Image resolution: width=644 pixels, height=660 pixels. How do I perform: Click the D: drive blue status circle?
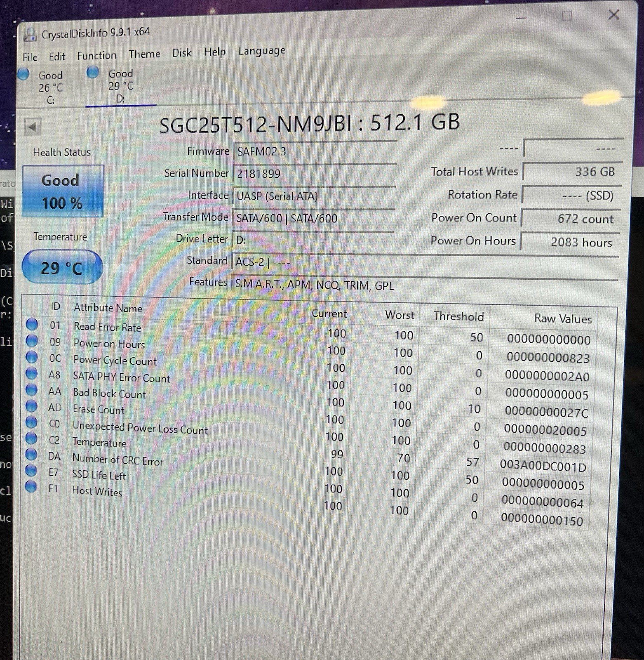[x=93, y=72]
